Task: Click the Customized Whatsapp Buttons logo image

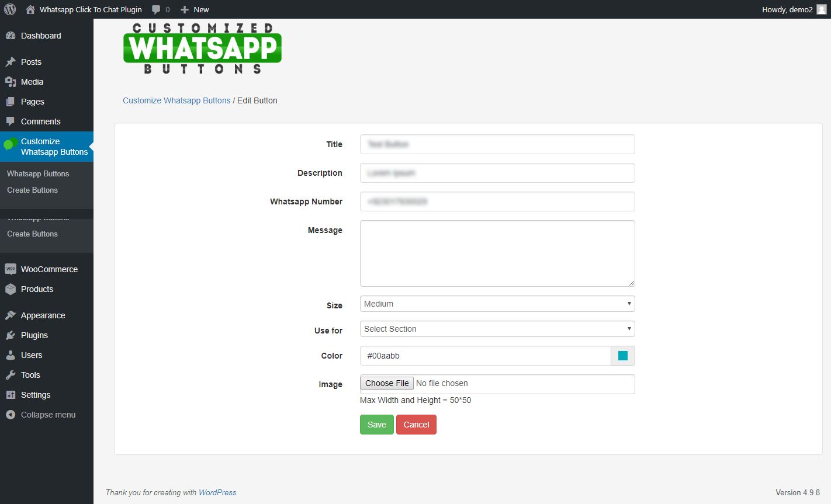Action: pyautogui.click(x=203, y=48)
